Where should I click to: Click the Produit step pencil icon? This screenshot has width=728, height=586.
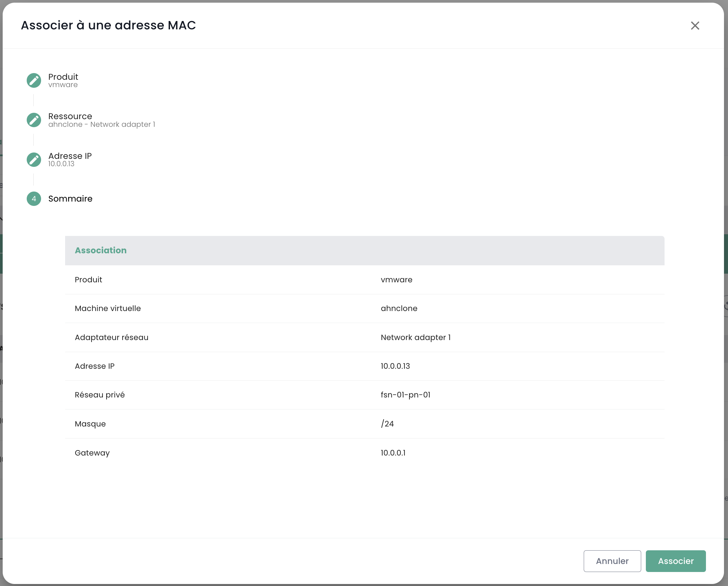(x=34, y=80)
